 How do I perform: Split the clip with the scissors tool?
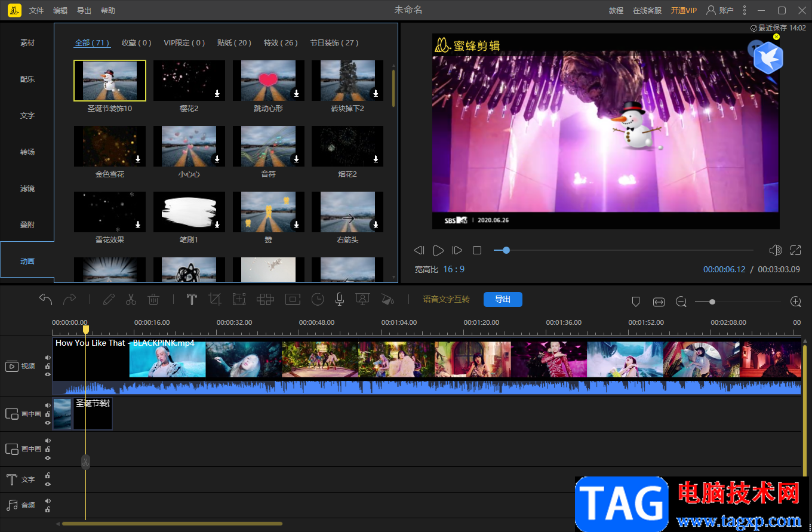[131, 299]
